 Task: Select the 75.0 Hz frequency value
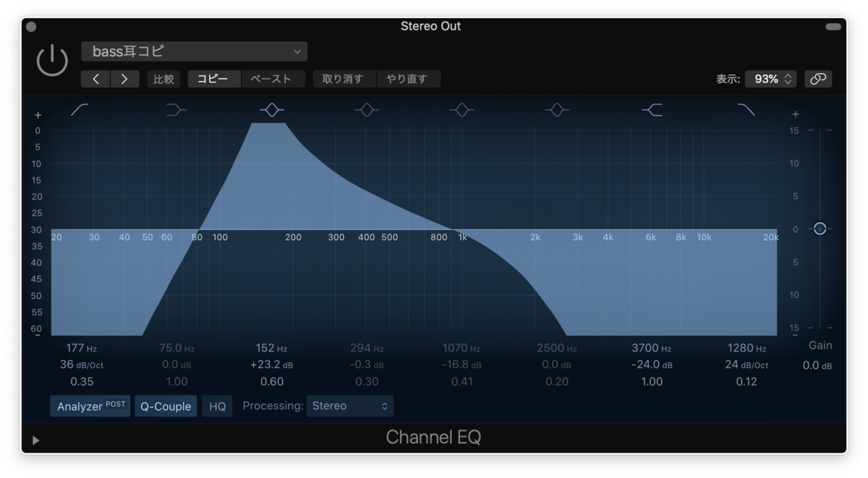pyautogui.click(x=176, y=348)
